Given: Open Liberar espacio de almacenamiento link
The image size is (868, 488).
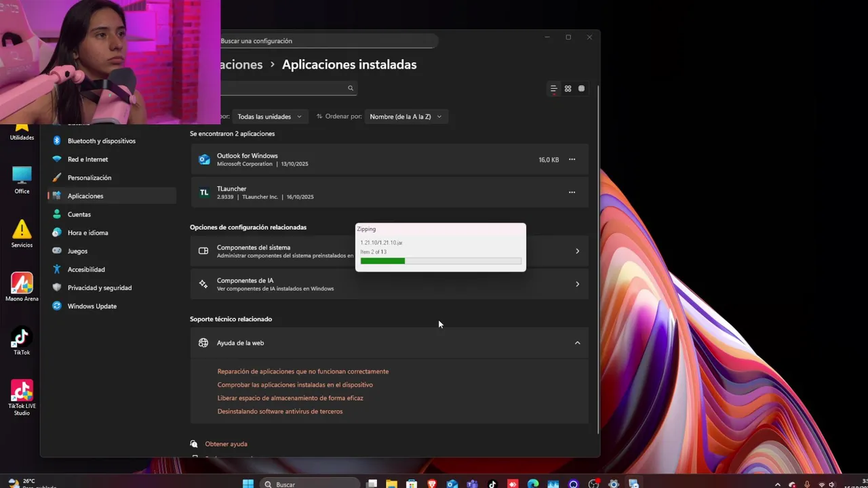Looking at the screenshot, I should 290,398.
